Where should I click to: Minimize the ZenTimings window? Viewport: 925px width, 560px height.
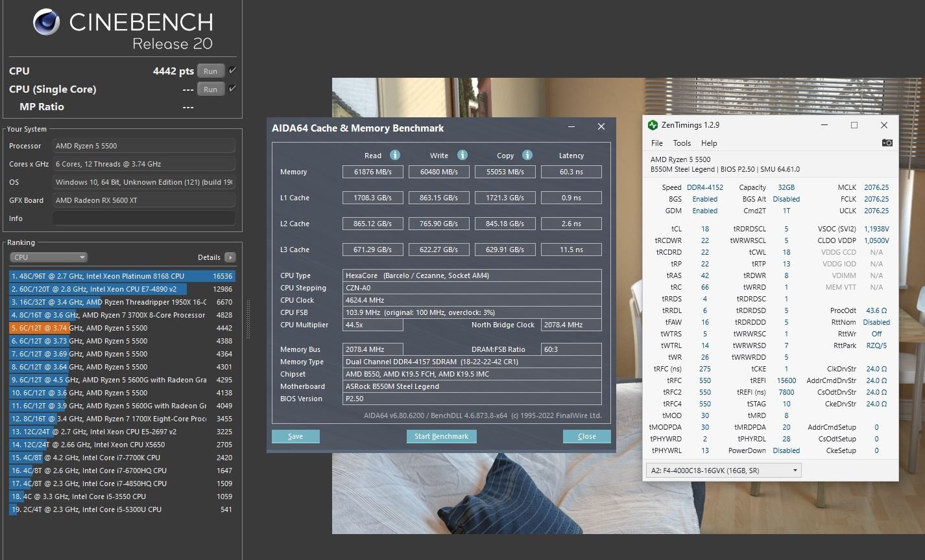[824, 125]
